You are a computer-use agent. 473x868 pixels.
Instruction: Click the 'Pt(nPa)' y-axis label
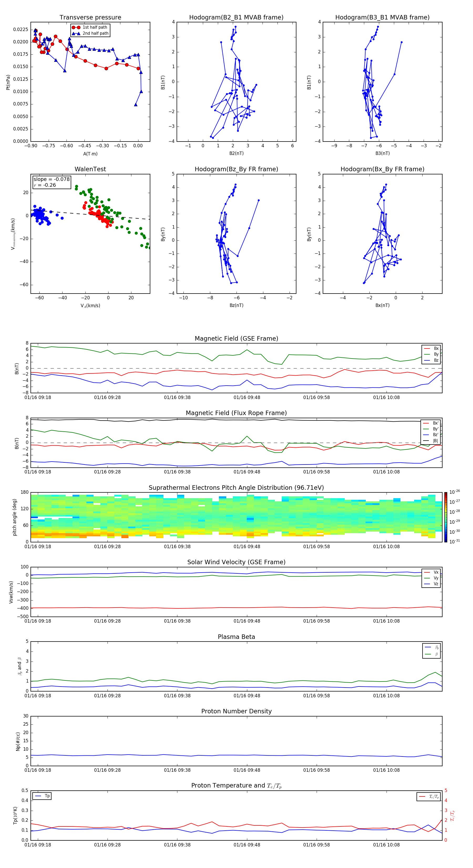click(8, 82)
